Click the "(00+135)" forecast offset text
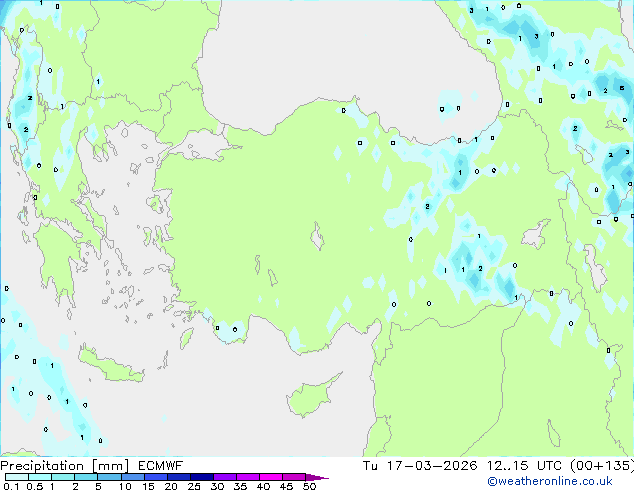The width and height of the screenshot is (634, 490). pyautogui.click(x=602, y=466)
